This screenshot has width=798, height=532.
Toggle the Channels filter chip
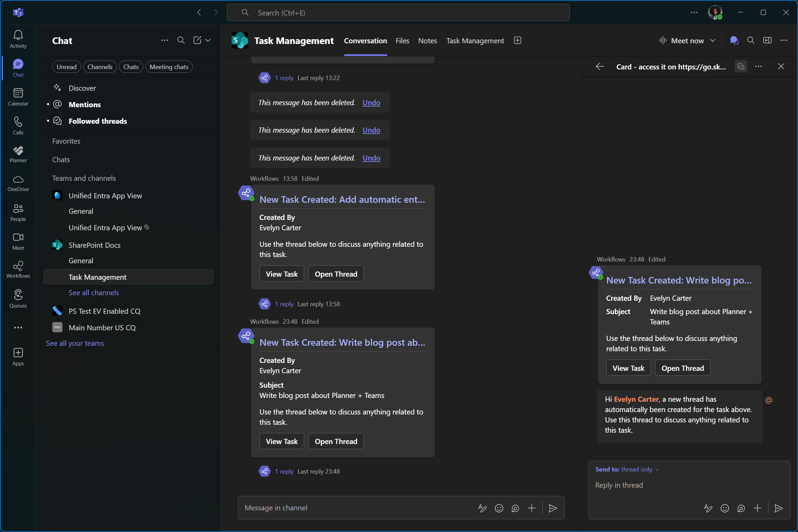tap(100, 67)
